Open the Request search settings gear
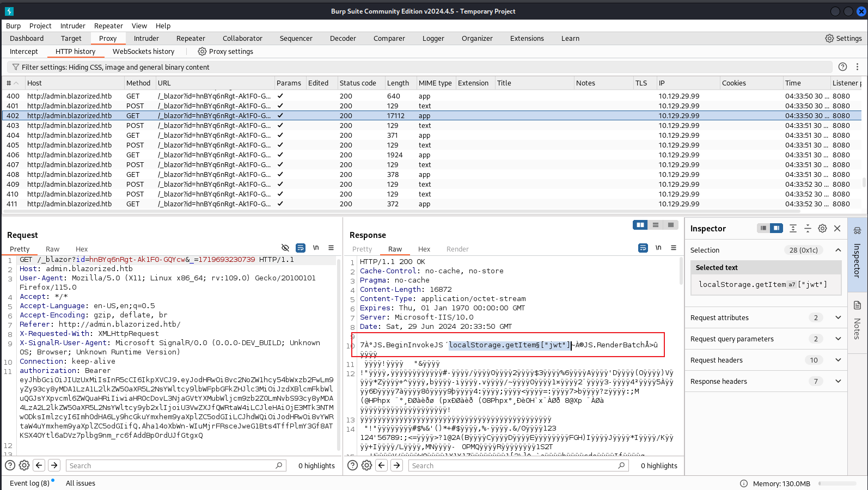Screen dimensions: 868x490 (x=24, y=465)
